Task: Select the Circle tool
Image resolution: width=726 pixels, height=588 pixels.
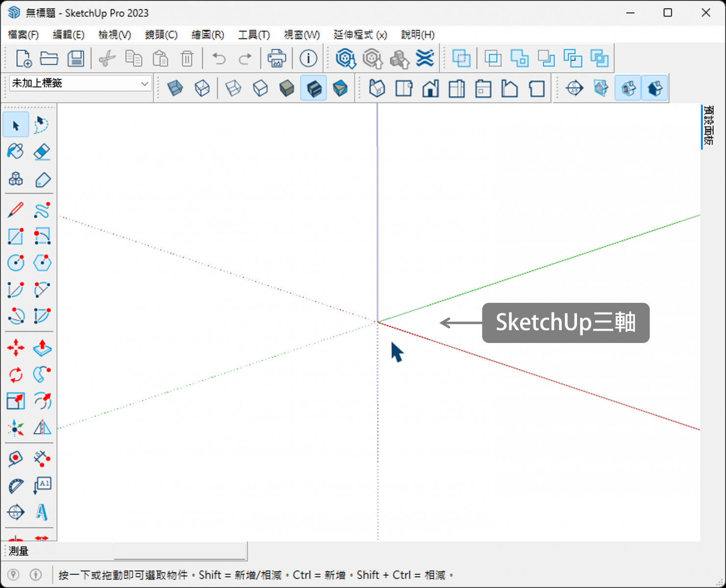Action: click(x=16, y=263)
